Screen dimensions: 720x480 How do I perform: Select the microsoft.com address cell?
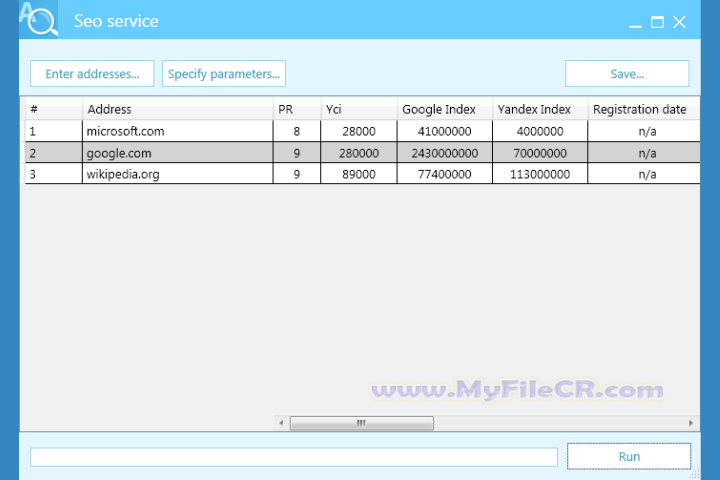178,131
